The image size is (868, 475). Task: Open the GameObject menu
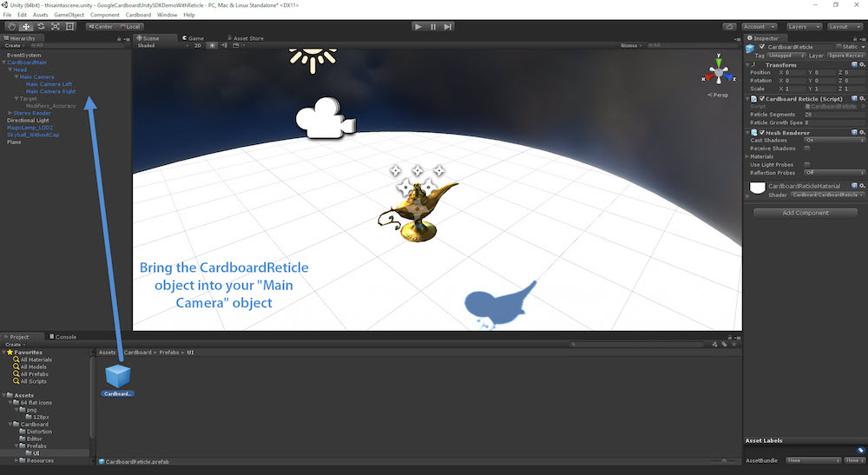69,15
